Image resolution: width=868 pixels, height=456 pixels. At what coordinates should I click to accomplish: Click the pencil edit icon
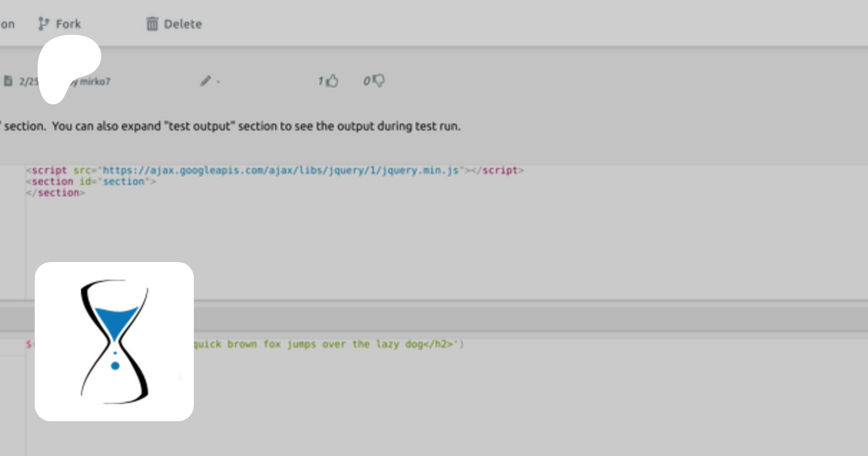coord(206,81)
